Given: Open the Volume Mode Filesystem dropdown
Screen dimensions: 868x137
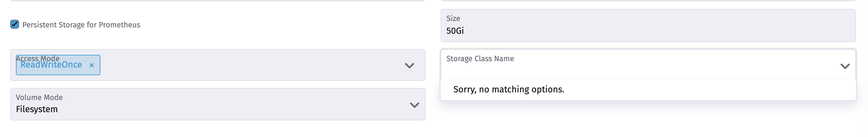Looking at the screenshot, I should pos(216,105).
